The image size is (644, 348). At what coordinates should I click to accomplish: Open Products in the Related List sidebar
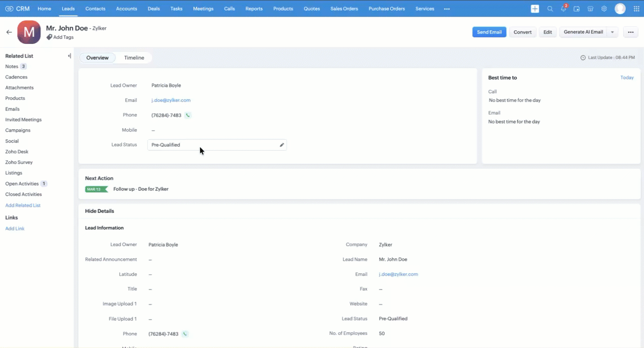[x=15, y=98]
